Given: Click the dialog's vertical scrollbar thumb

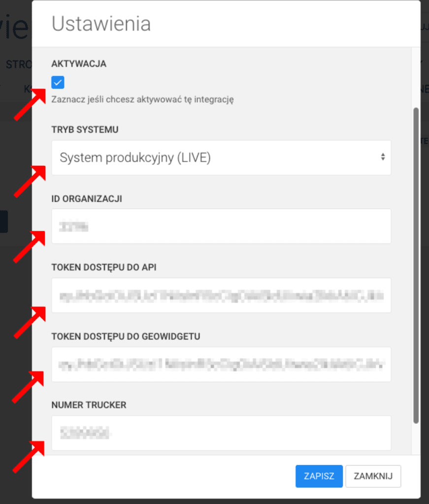Looking at the screenshot, I should (x=416, y=265).
